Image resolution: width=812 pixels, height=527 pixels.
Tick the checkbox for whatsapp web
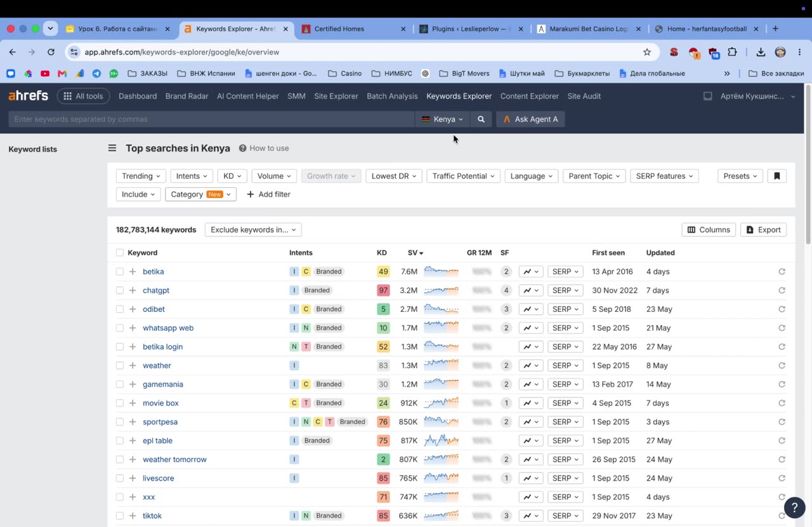pos(120,328)
